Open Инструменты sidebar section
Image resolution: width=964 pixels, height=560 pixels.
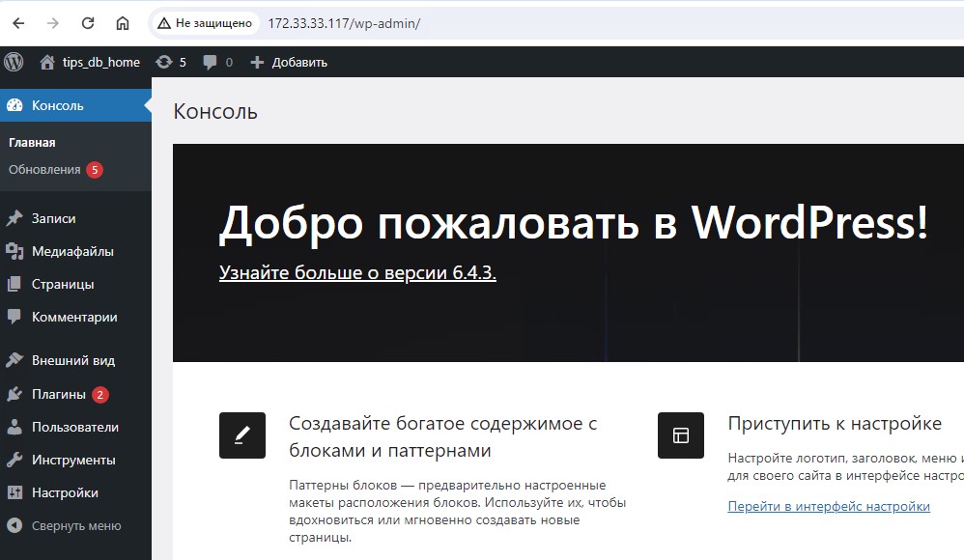73,460
